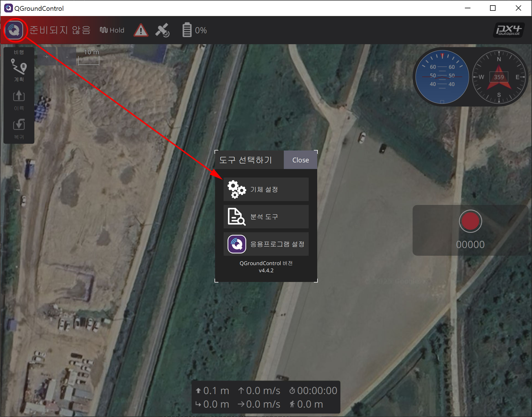Open the Hold flight mode dropdown
This screenshot has height=417, width=532.
[112, 30]
